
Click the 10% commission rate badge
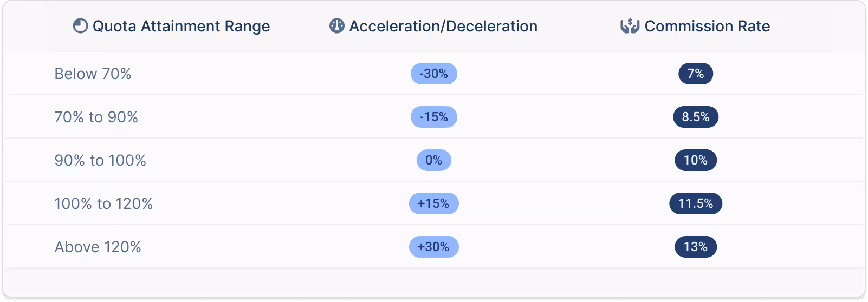pos(696,160)
